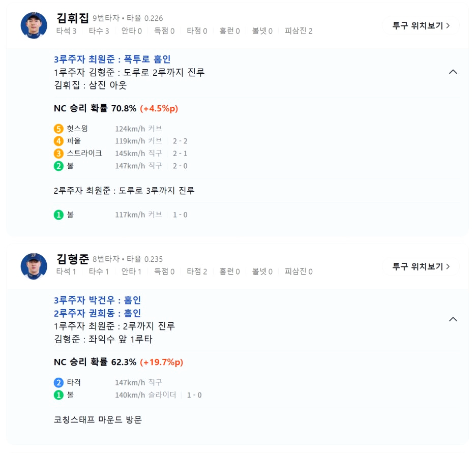Click 김형준's player profile photo

(34, 265)
